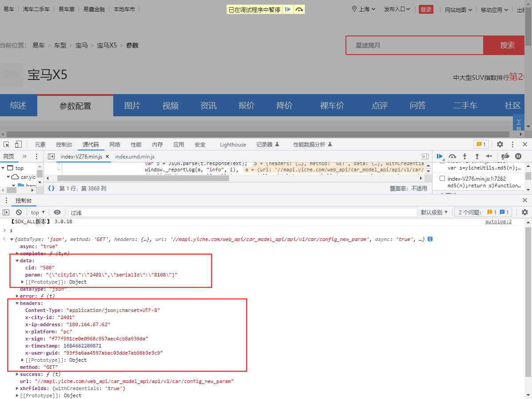Viewport: 532px width, 399px height.
Task: Open the 移动应用 dropdown
Action: [494, 10]
